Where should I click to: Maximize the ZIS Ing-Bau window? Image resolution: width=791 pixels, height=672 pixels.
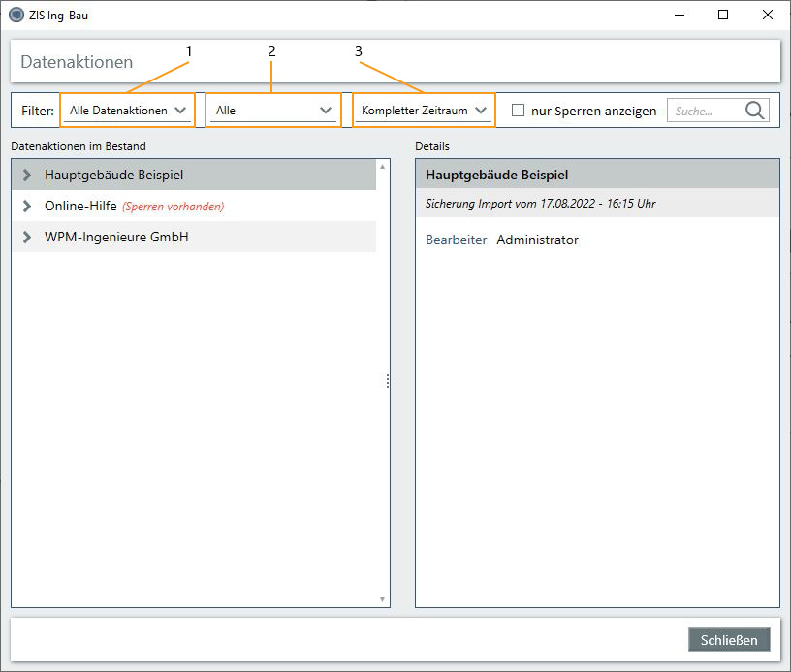point(723,16)
